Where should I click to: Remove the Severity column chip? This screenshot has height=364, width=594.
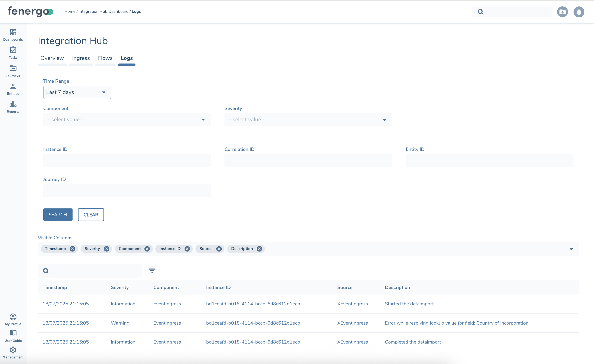click(x=107, y=249)
